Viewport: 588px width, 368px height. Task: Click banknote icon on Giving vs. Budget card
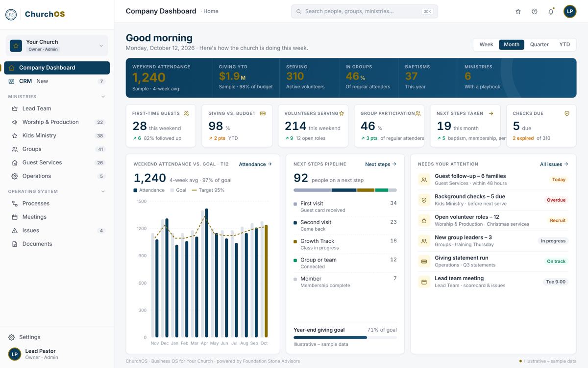pyautogui.click(x=263, y=113)
